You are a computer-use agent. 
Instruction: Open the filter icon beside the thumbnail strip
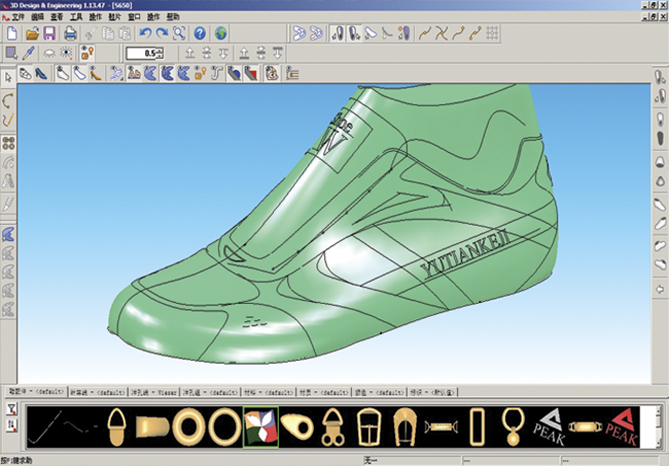tap(11, 408)
